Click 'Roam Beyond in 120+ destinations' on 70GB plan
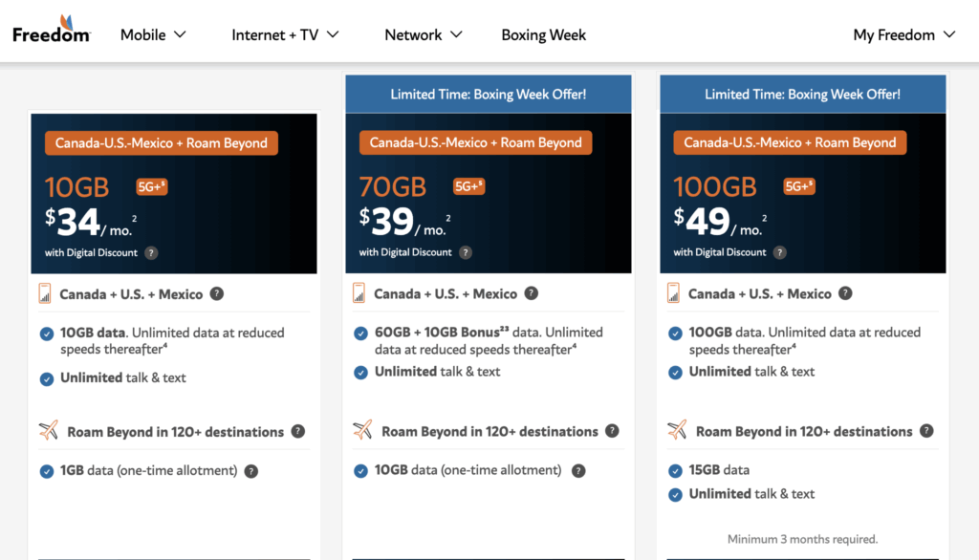The image size is (979, 560). coord(489,431)
